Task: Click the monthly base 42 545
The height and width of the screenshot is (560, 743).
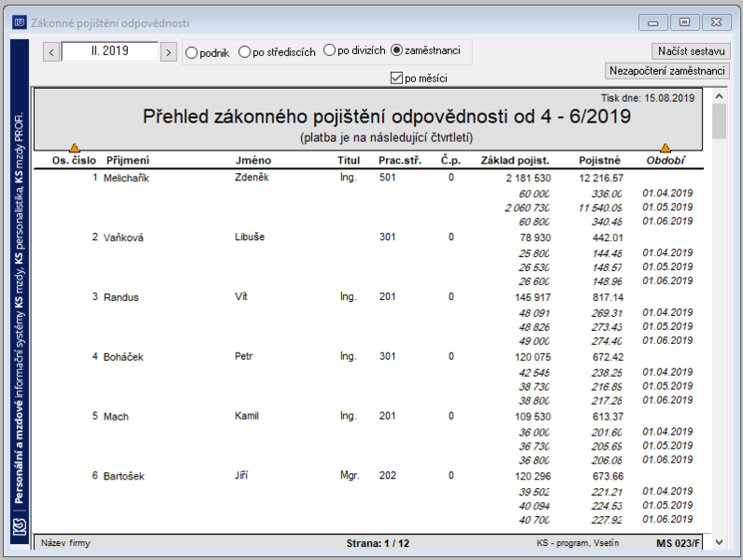Action: coord(534,373)
